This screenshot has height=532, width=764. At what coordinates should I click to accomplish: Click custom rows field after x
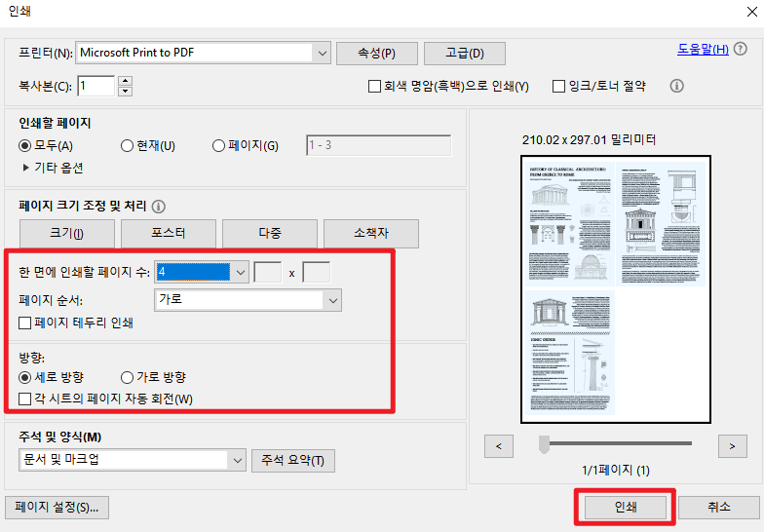pyautogui.click(x=316, y=273)
